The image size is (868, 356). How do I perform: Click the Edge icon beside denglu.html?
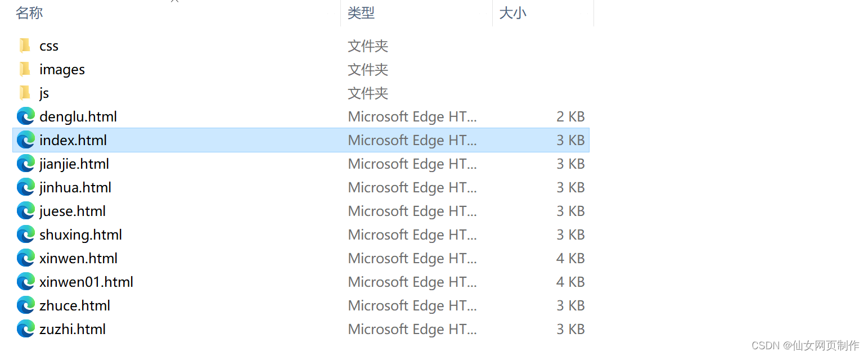[x=25, y=116]
